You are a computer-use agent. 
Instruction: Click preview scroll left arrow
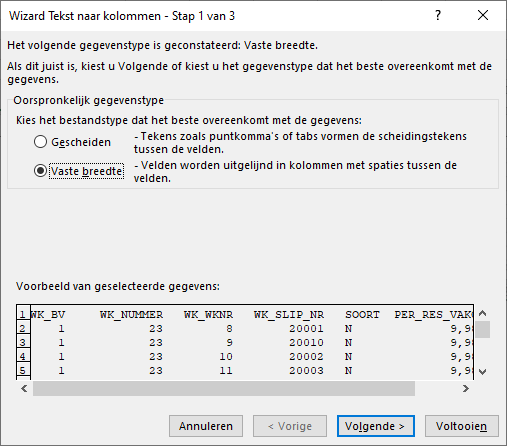(24, 388)
